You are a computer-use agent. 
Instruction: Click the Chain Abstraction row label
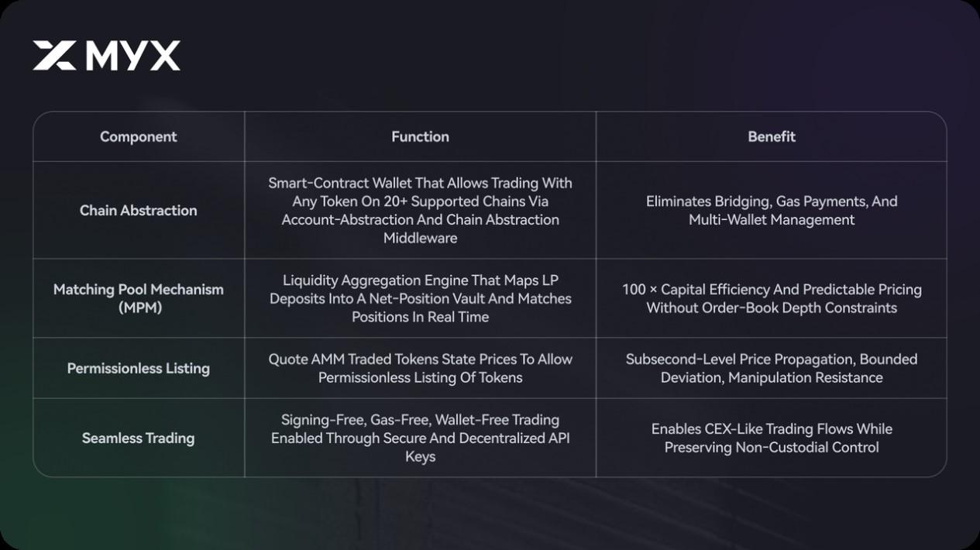coord(139,211)
